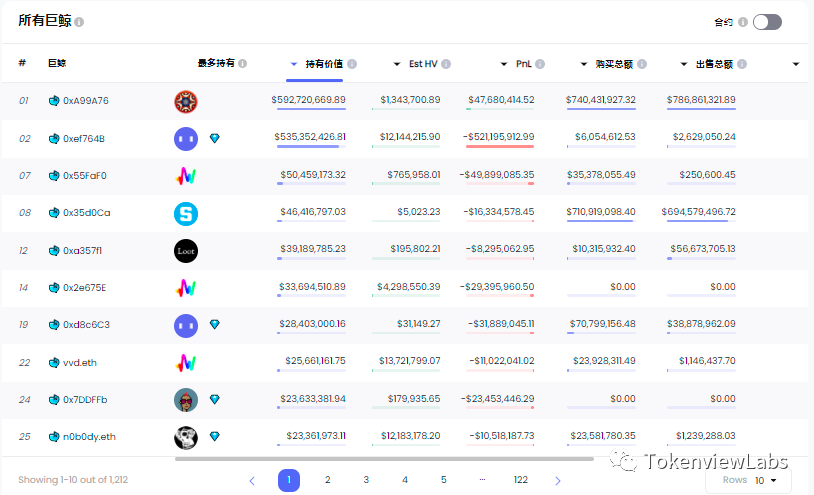Image resolution: width=814 pixels, height=495 pixels.
Task: Open whale address 0xA99A76
Action: pos(86,101)
